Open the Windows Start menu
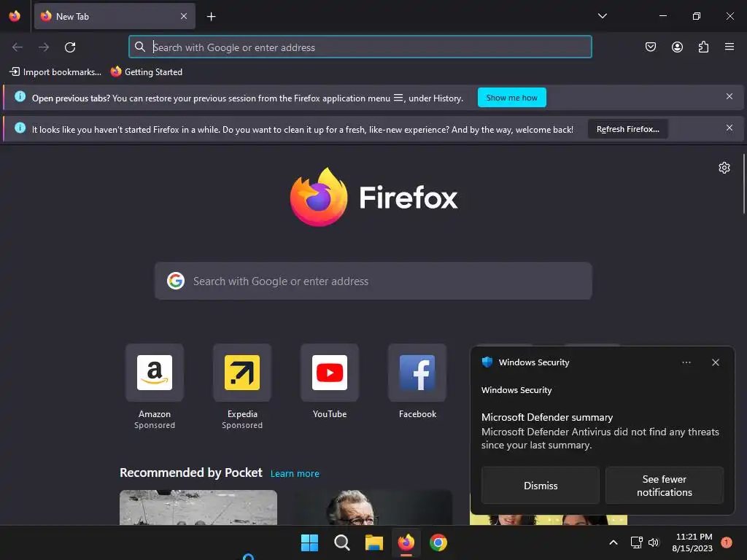Viewport: 747px width, 560px height. coord(309,542)
